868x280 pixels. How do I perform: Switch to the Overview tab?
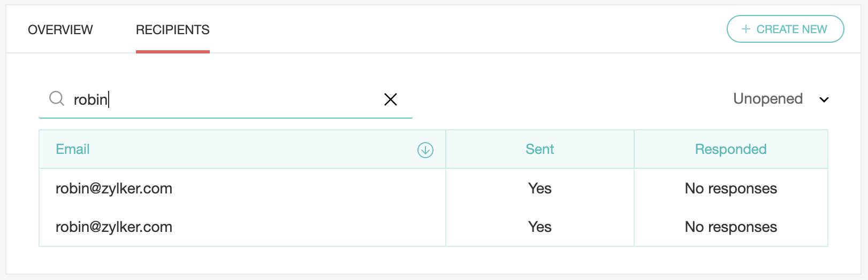(60, 30)
